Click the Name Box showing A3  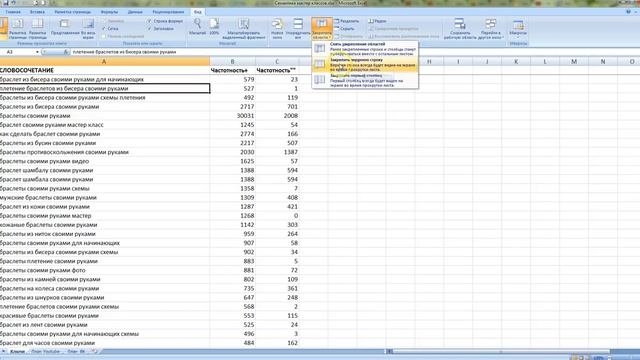click(x=18, y=52)
